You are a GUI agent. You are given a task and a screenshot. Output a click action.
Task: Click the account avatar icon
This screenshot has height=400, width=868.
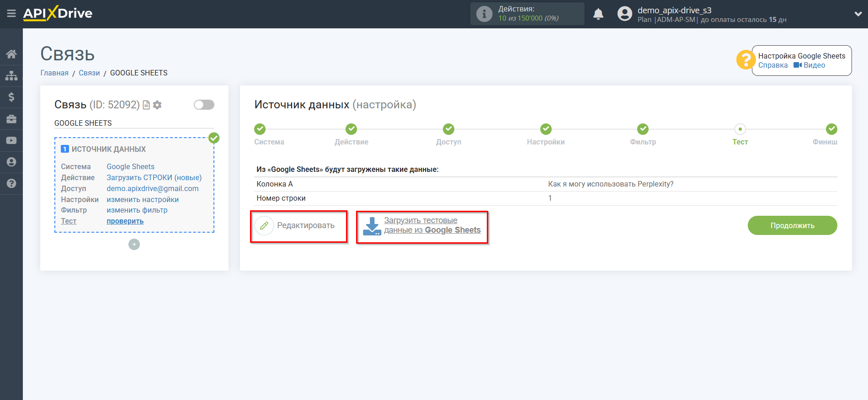[624, 14]
